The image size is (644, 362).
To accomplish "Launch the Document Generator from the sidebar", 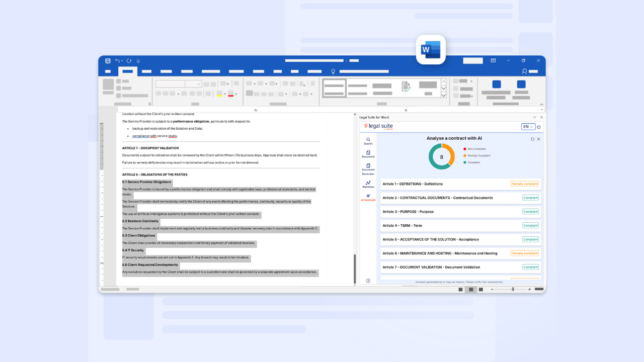I will click(368, 168).
